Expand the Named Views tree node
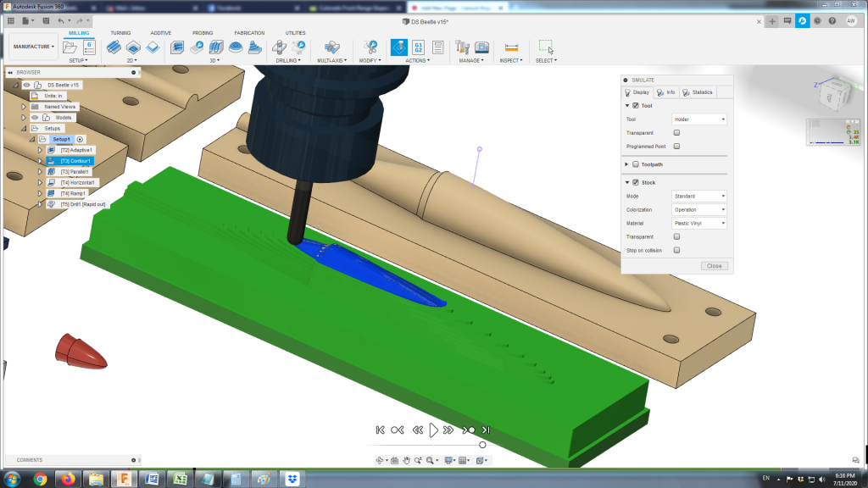 click(x=25, y=107)
